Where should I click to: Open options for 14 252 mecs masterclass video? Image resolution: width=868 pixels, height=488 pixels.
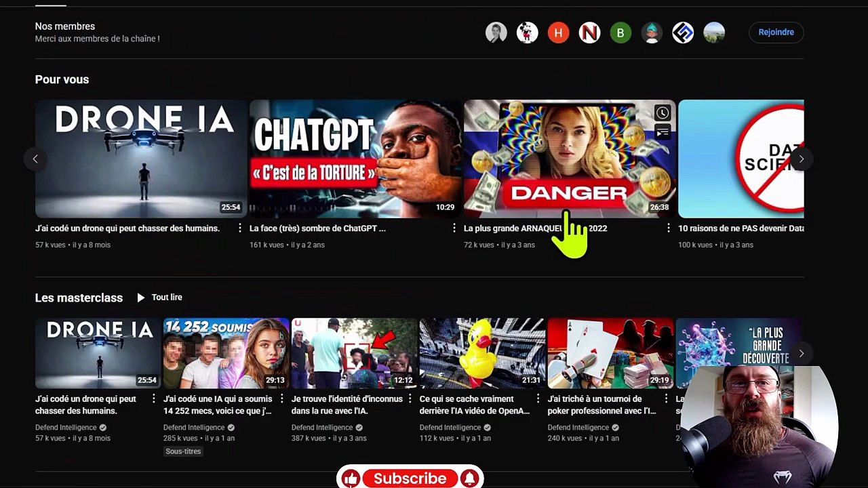coord(282,399)
